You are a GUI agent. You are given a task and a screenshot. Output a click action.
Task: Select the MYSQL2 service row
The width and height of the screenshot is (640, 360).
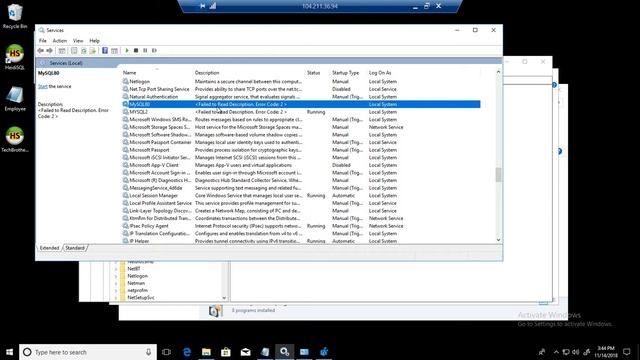[x=301, y=112]
